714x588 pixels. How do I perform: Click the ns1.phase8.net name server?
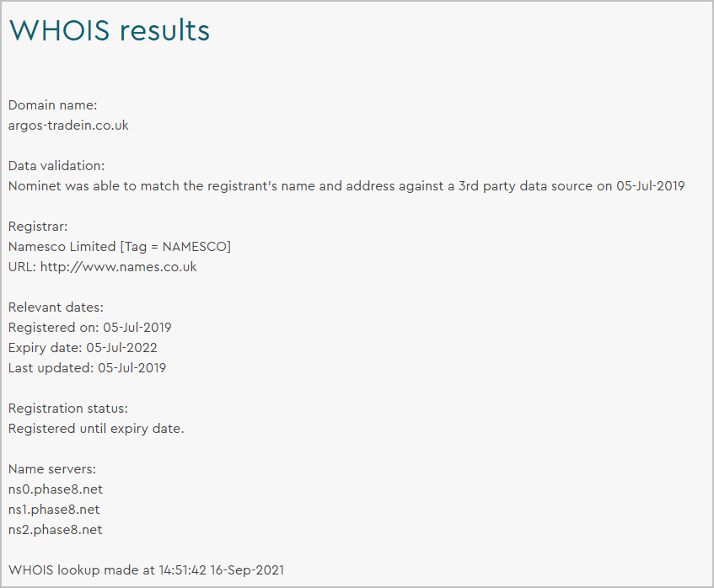tap(54, 510)
